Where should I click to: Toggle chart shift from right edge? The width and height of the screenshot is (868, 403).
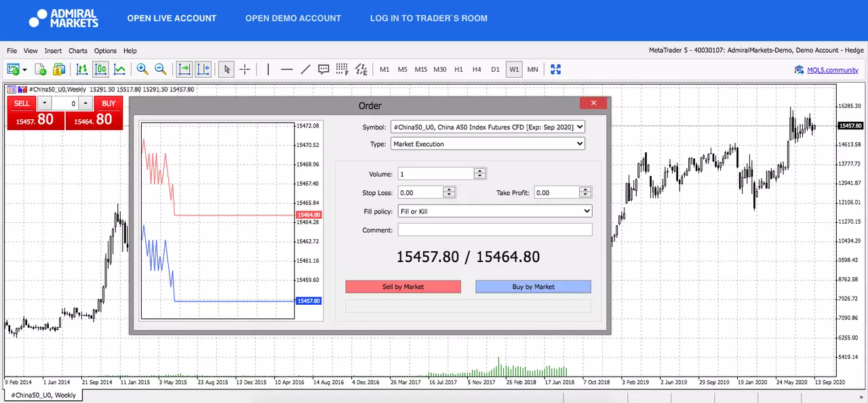203,69
